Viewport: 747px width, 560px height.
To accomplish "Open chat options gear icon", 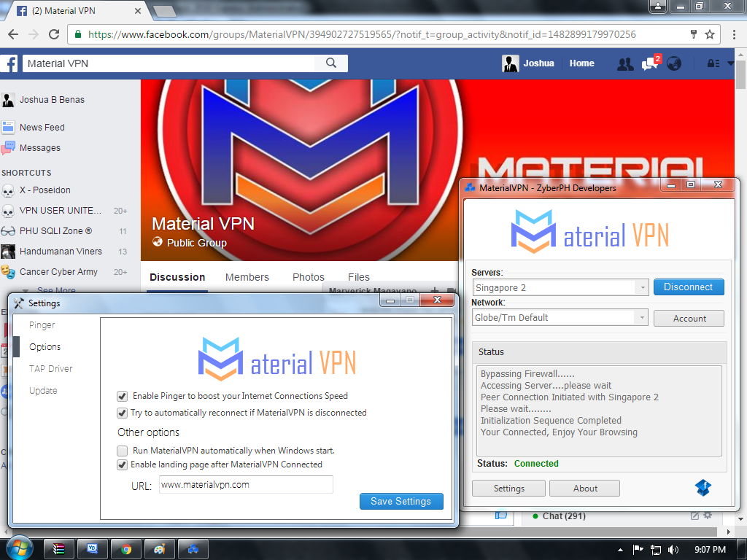I will click(708, 516).
